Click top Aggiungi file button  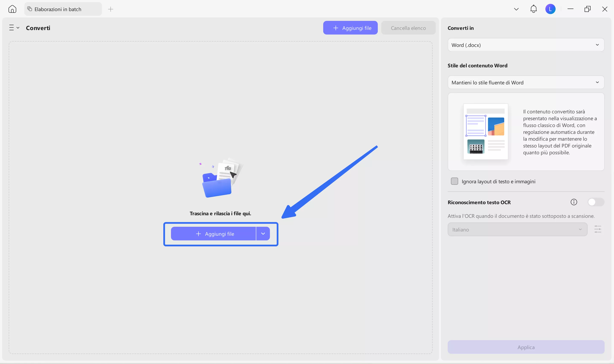pos(350,28)
